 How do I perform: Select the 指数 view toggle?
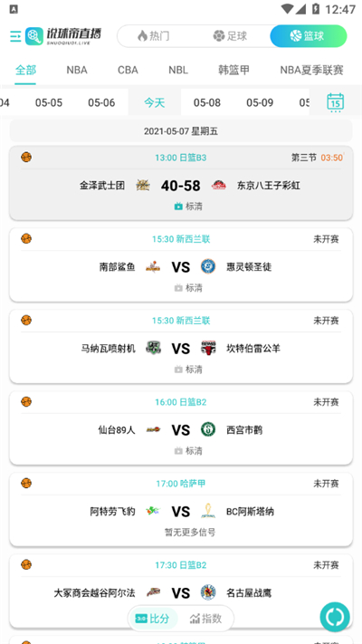click(x=206, y=619)
